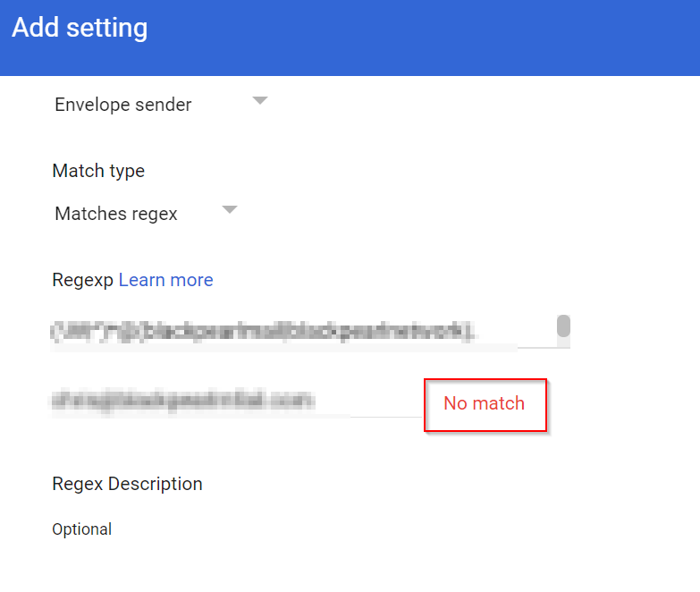Open the Regexp Learn more link
This screenshot has height=592, width=700.
coord(165,280)
